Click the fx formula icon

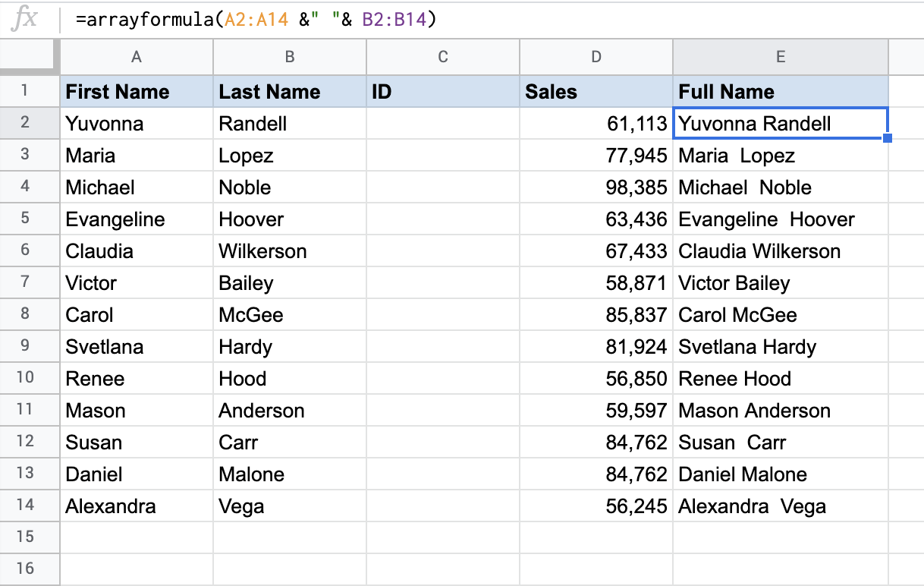coord(25,19)
